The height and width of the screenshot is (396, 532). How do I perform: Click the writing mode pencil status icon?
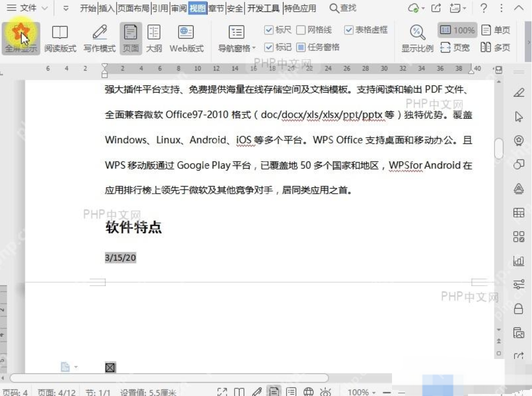click(x=256, y=392)
